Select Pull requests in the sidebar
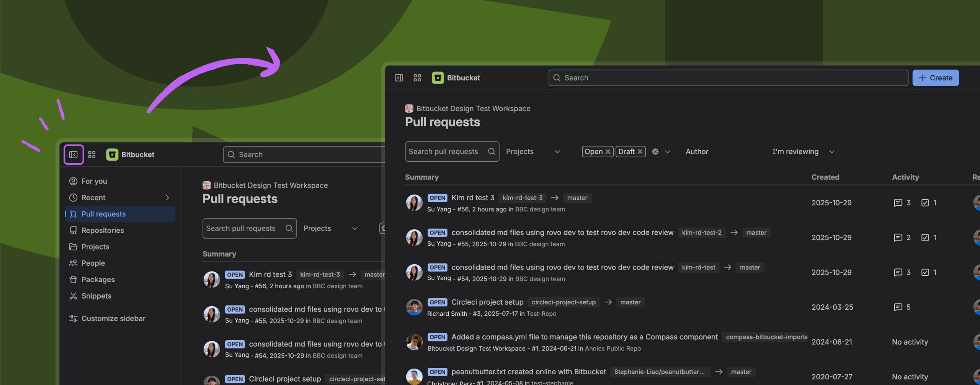This screenshot has height=385, width=980. click(x=104, y=214)
